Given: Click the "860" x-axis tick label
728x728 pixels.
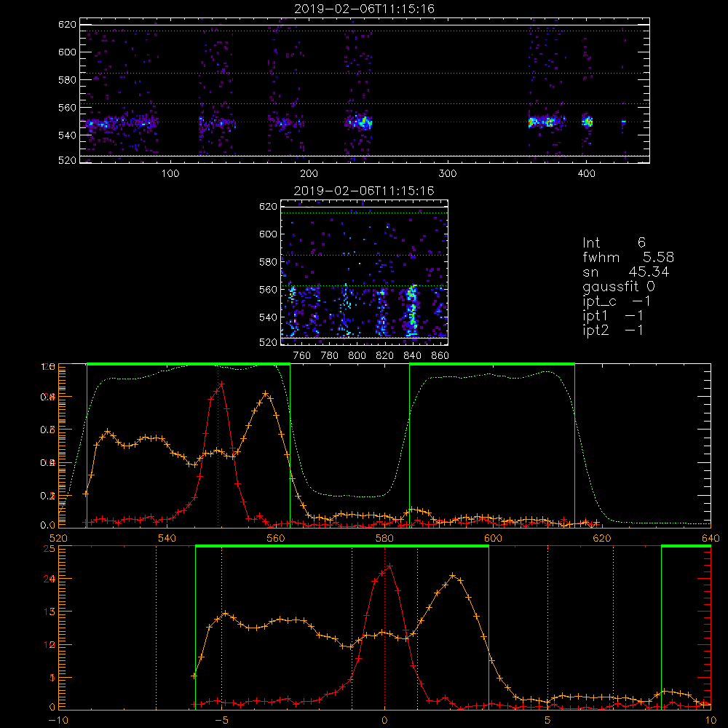Looking at the screenshot, I should pos(440,356).
